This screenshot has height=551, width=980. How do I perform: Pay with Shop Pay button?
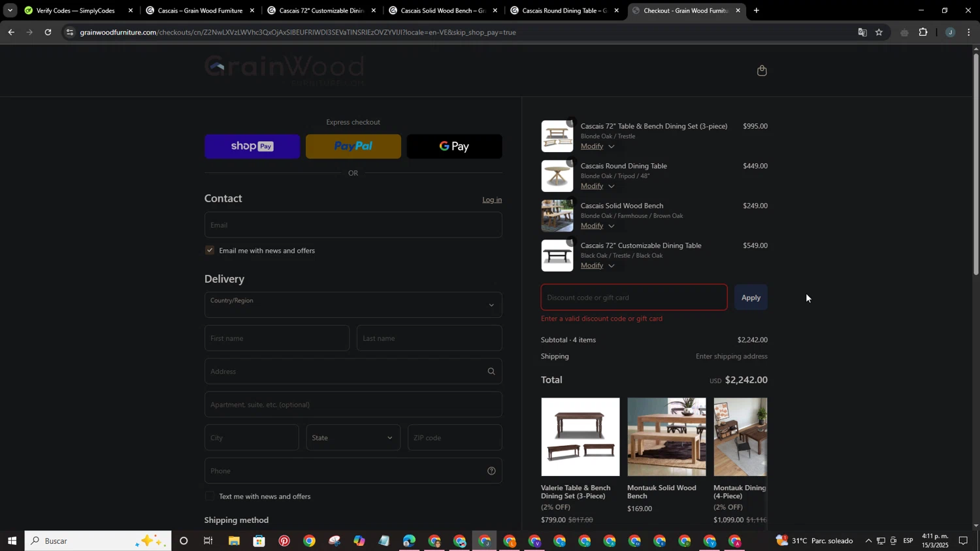[252, 146]
